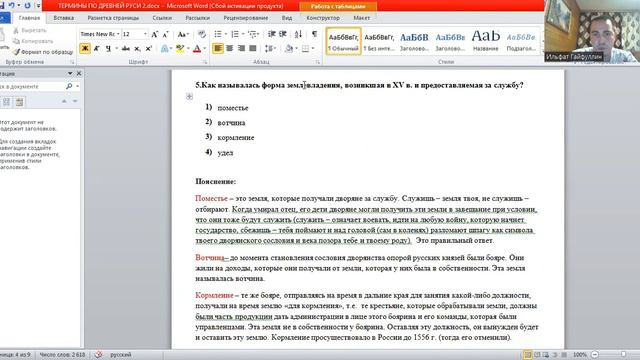Open the Underline style dropdown arrow
This screenshot has width=640, height=360.
tap(116, 49)
